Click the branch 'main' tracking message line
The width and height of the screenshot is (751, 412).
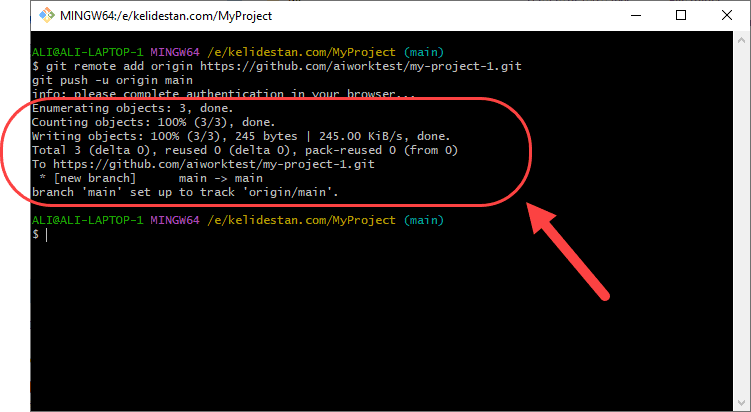(185, 192)
